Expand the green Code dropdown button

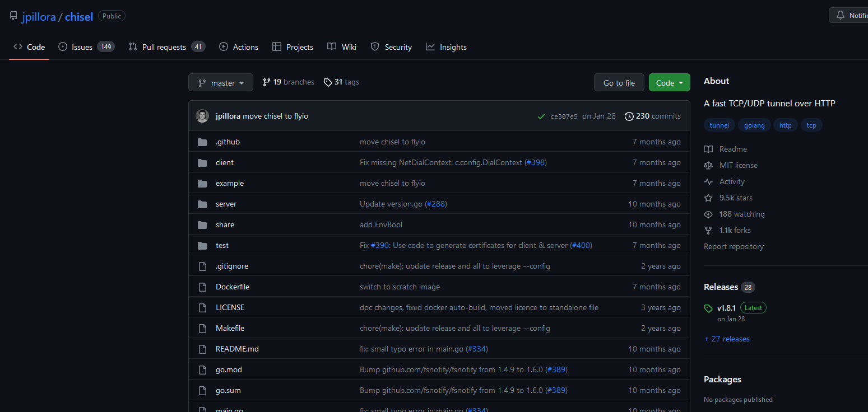click(x=670, y=82)
